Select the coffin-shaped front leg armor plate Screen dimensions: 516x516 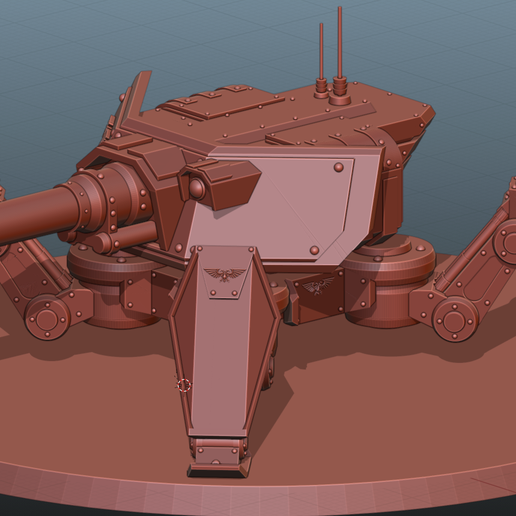[225, 342]
